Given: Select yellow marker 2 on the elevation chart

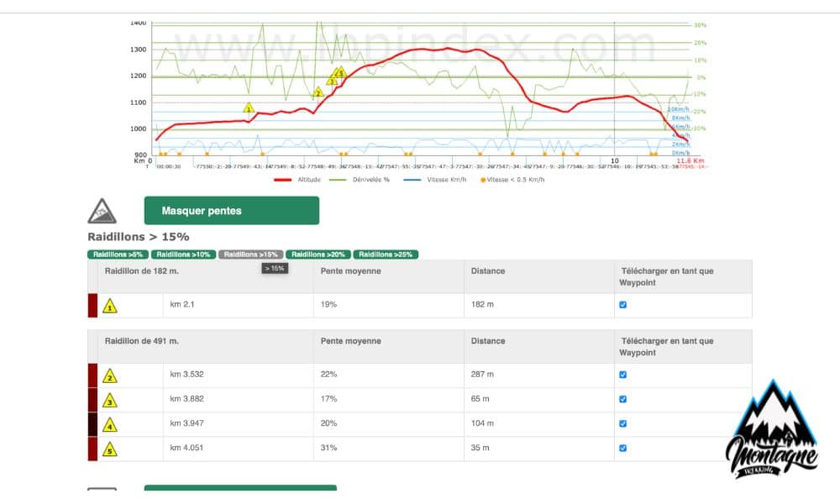Looking at the screenshot, I should coord(318,92).
